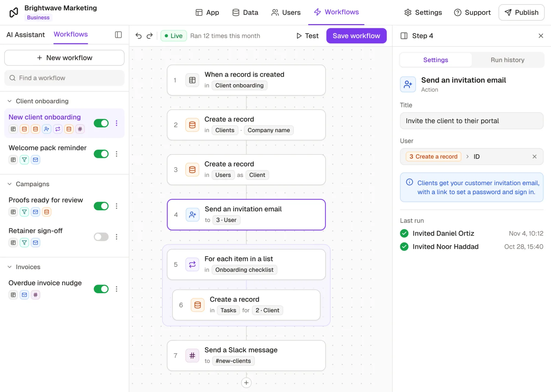Create a New workflow
This screenshot has width=551, height=392.
pos(64,58)
